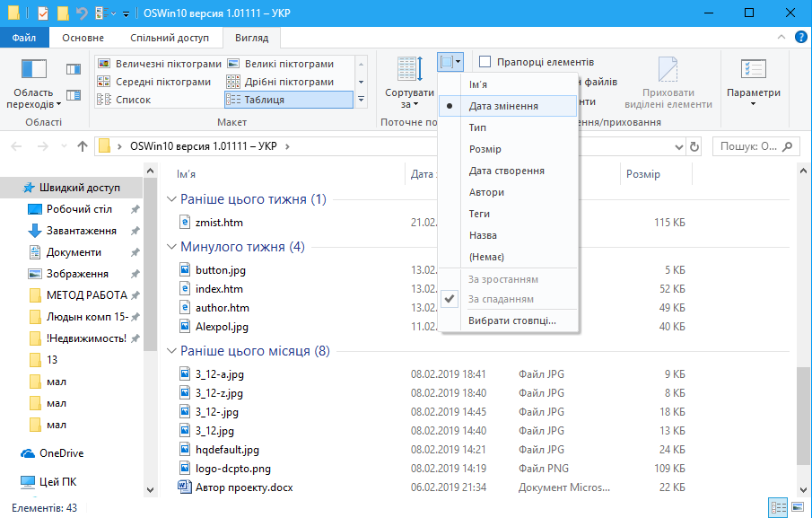Select Швидкий доступ in navigation pane
The image size is (812, 518).
pyautogui.click(x=72, y=188)
